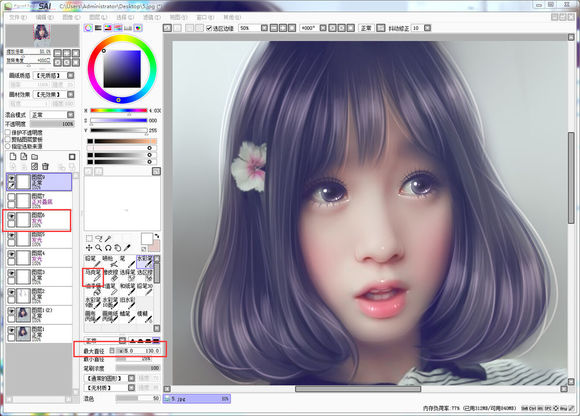Screen dimensions: 580x416
Task: Open the 混合模式 blend mode dropdown
Action: pos(53,115)
